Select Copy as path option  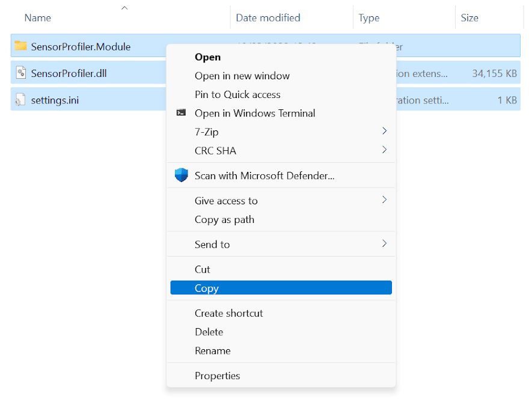(224, 219)
